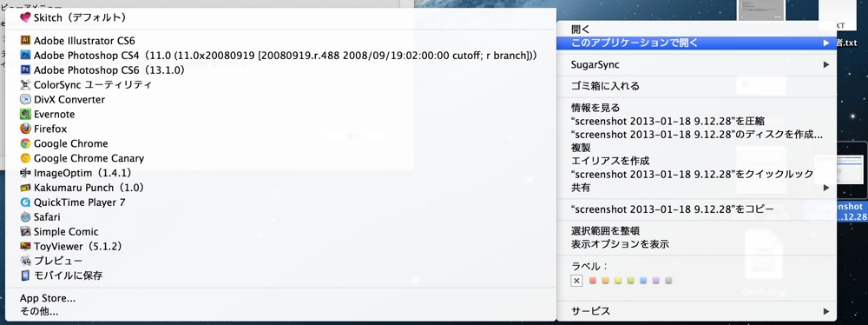The image size is (868, 325).
Task: Click the Adobe Illustrator CS6 icon
Action: tap(25, 41)
